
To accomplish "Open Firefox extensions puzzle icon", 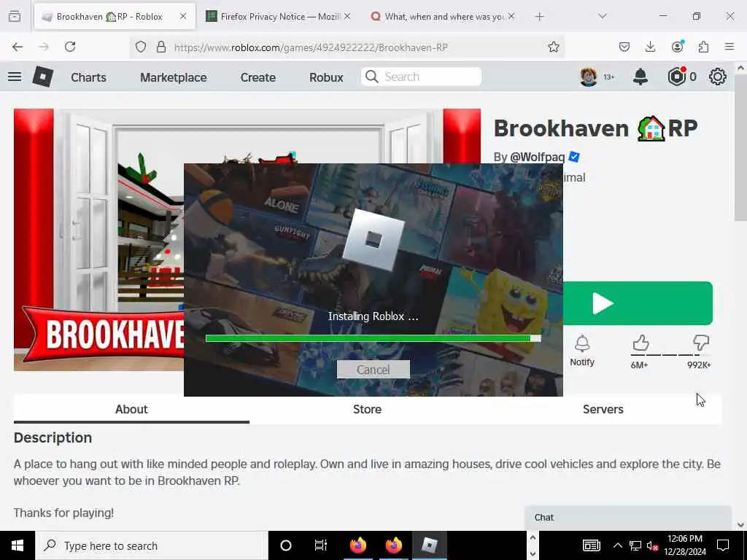I will tap(703, 47).
